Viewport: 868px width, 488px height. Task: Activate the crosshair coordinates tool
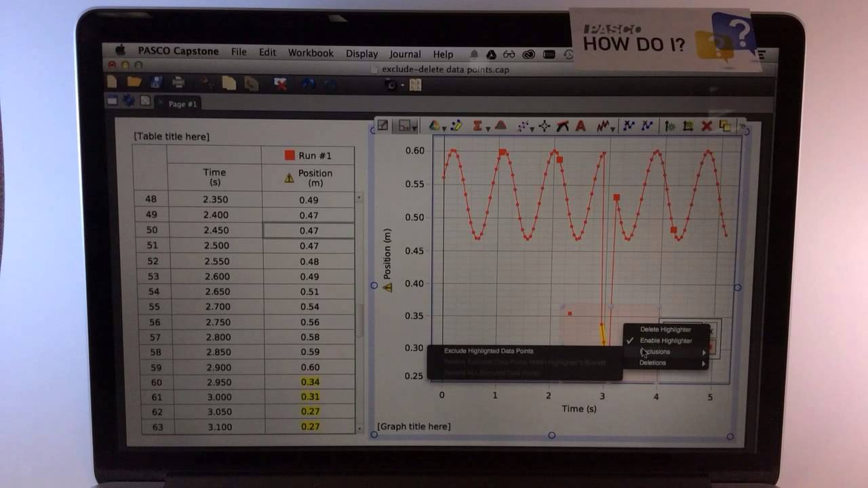(544, 126)
